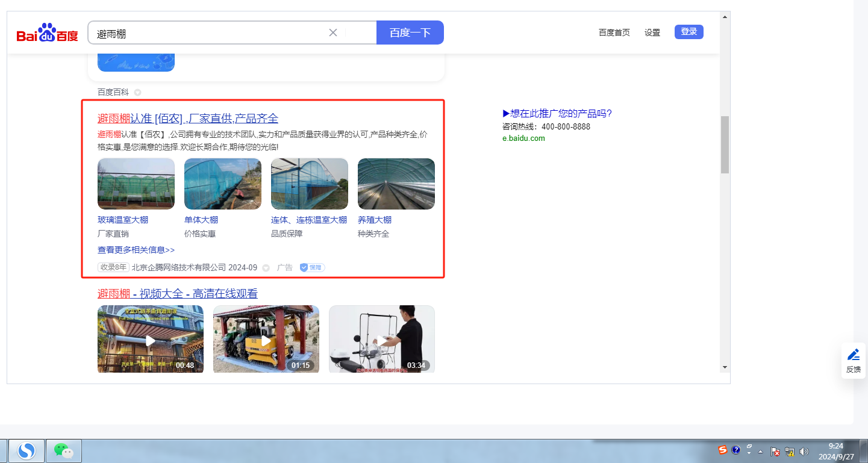The width and height of the screenshot is (868, 463).
Task: Open the 单体大棚 text link
Action: point(201,220)
